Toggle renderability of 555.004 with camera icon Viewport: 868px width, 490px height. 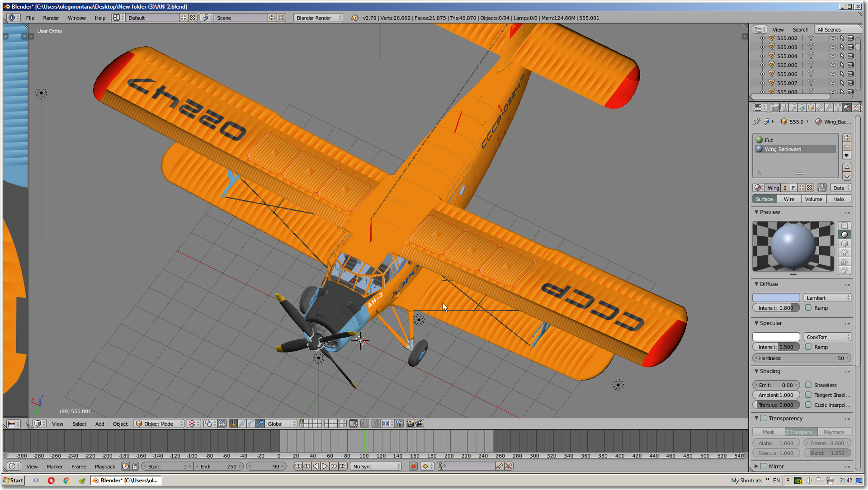pos(851,56)
